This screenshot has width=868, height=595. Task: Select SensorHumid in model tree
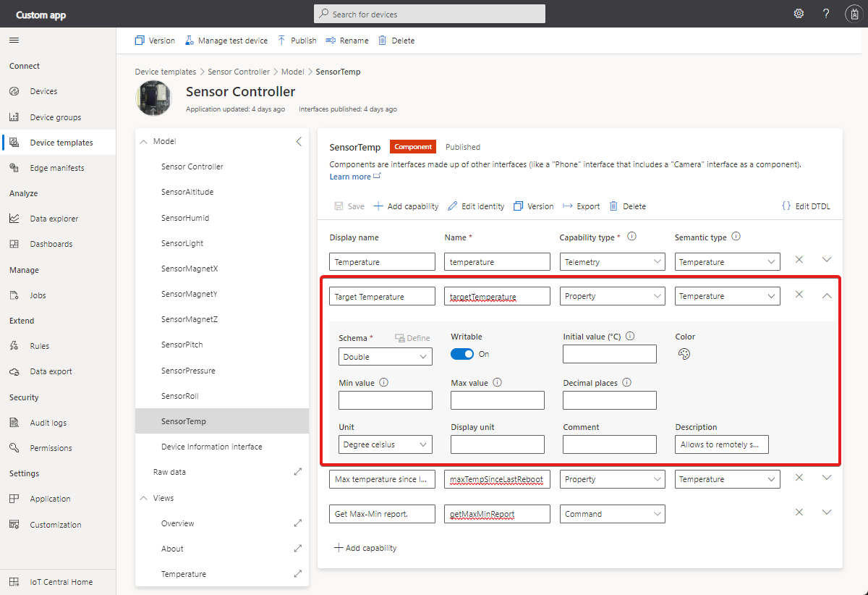[222, 218]
